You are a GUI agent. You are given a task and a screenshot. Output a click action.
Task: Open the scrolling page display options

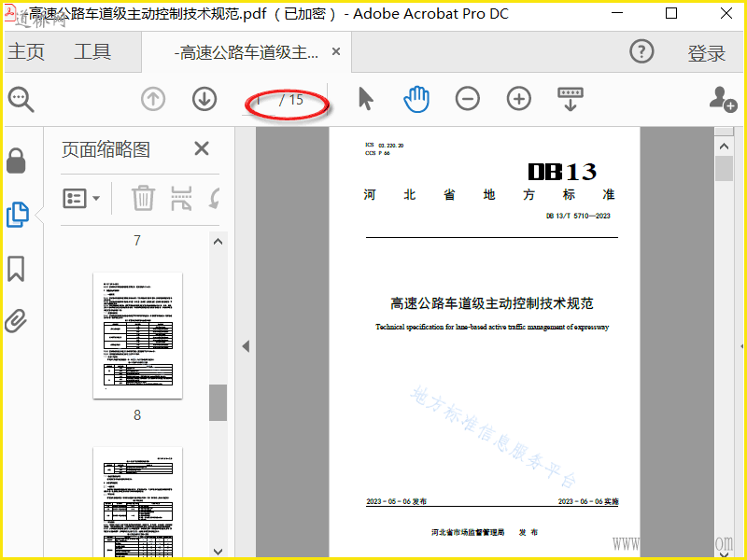coord(571,100)
